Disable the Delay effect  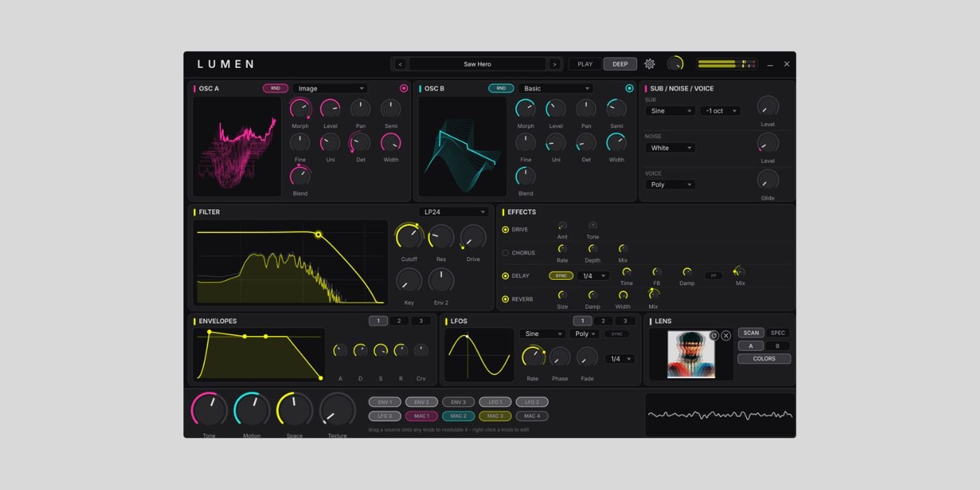pos(505,276)
